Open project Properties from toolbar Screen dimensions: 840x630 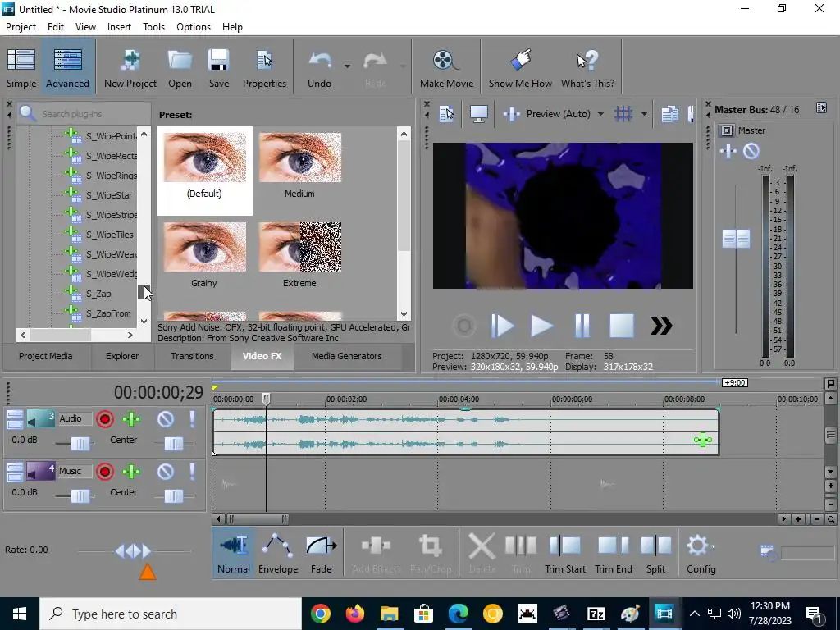point(264,68)
